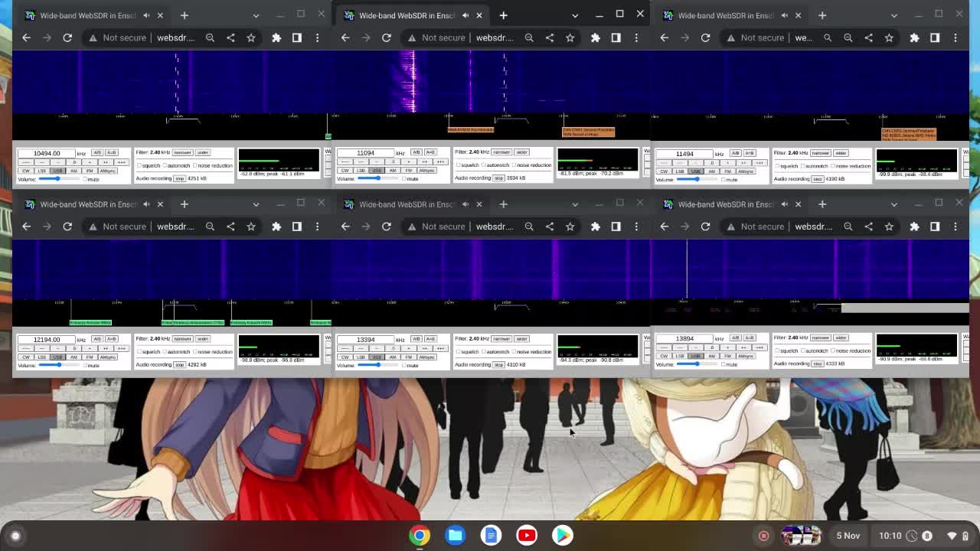Click the zoom magnifier in 10494 kHz window
Viewport: 980px width, 551px height.
(x=210, y=37)
